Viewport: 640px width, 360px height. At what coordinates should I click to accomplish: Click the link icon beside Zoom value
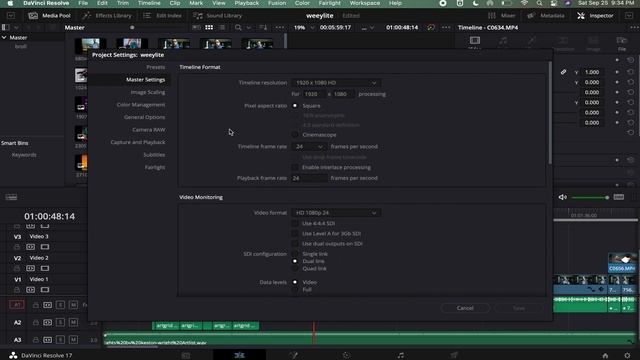563,72
